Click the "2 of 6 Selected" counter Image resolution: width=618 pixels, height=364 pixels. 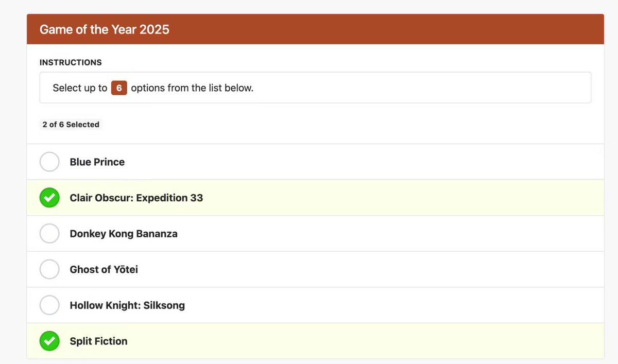[x=71, y=125]
